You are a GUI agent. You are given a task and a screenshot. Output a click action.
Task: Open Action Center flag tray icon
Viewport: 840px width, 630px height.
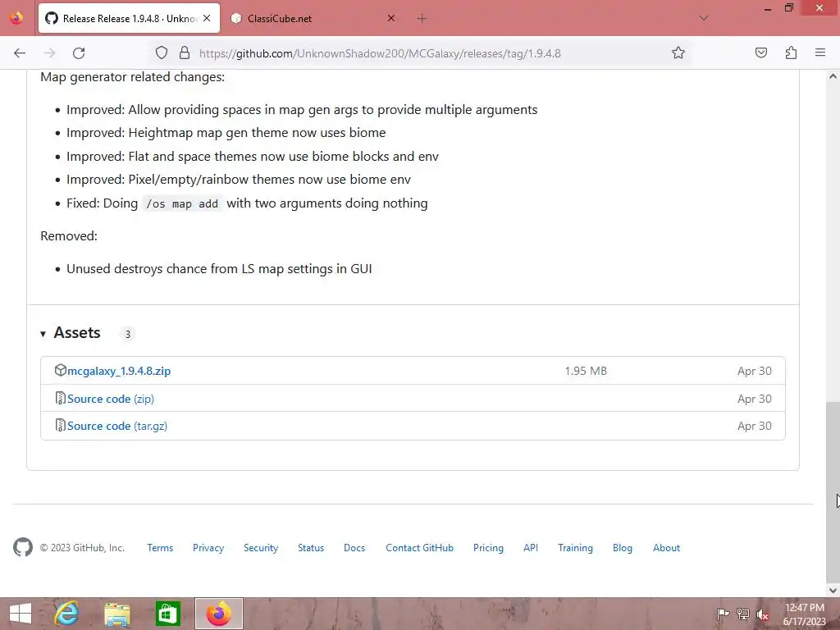[x=724, y=614]
